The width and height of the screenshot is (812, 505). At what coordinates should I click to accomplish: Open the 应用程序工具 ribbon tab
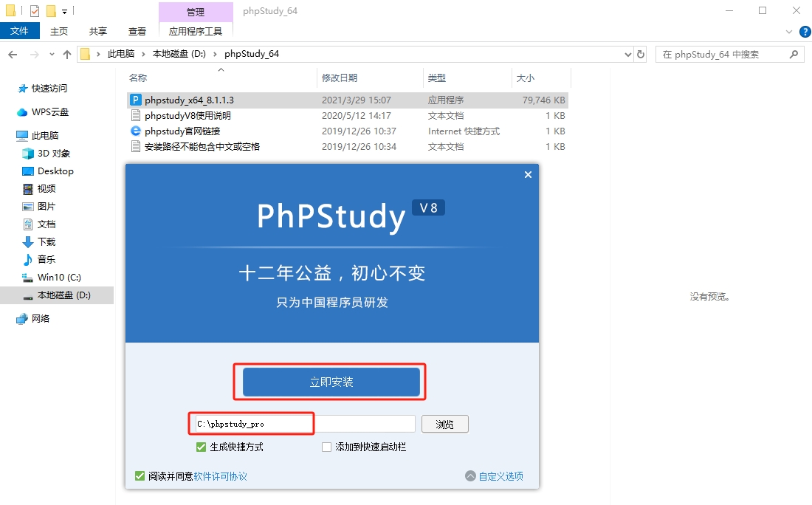[x=195, y=32]
